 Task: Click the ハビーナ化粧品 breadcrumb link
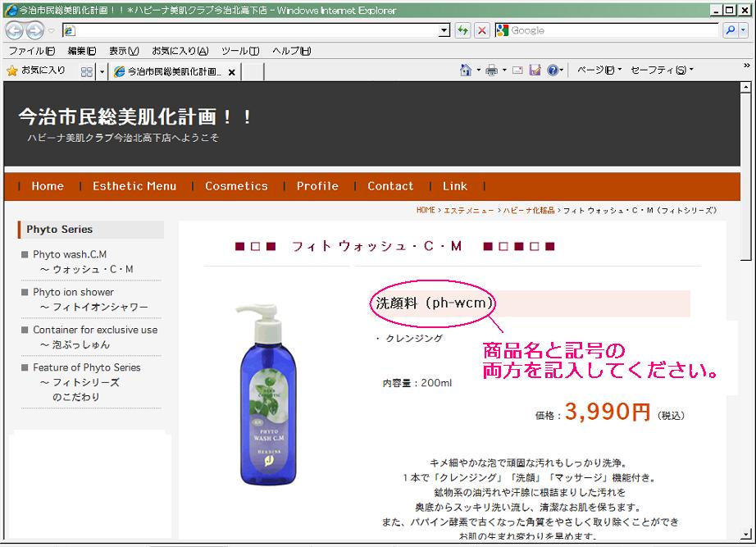coord(528,210)
